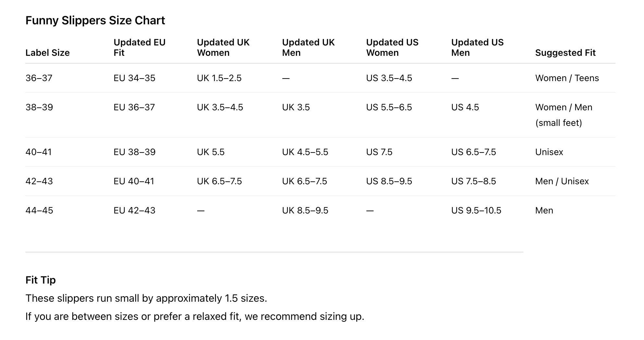644x340 pixels.
Task: Click the 'we recommend sizing up' sentence
Action: click(x=195, y=316)
